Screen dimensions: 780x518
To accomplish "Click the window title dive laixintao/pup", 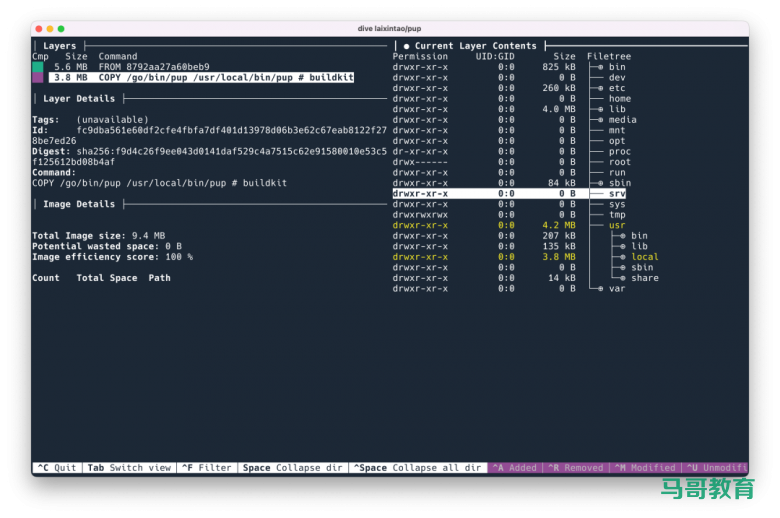I will click(x=390, y=28).
